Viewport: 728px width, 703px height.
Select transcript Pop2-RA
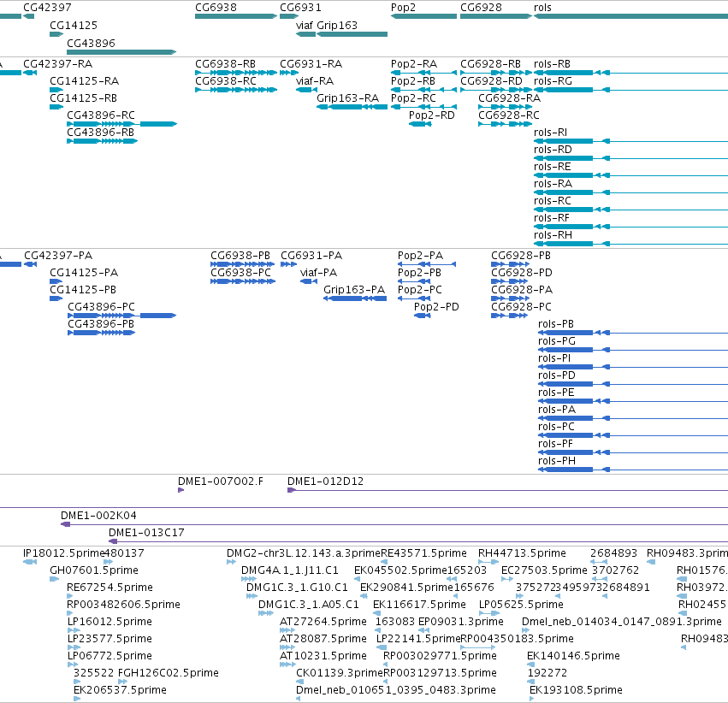pyautogui.click(x=424, y=73)
